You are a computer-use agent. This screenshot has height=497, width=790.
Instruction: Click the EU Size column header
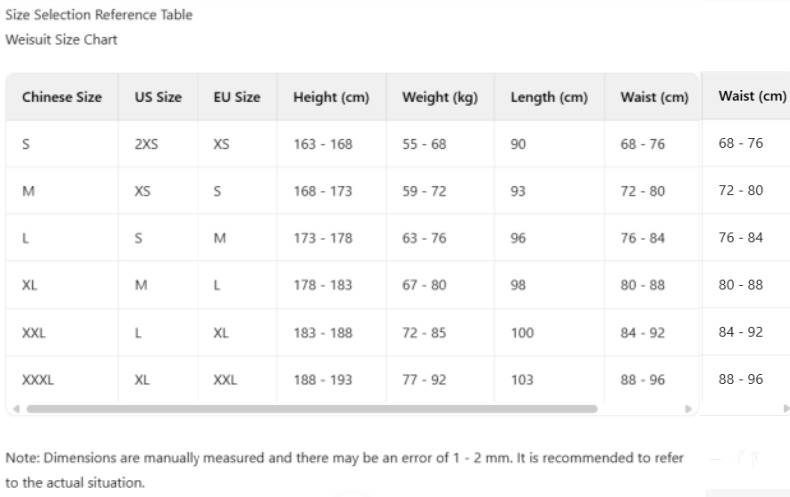[237, 98]
